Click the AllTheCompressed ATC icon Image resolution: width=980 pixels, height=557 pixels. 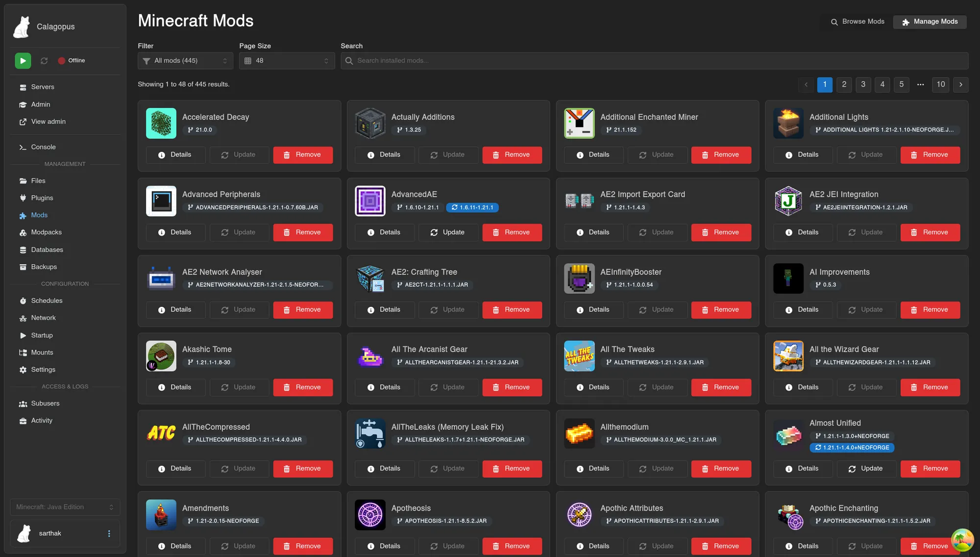pos(161,433)
